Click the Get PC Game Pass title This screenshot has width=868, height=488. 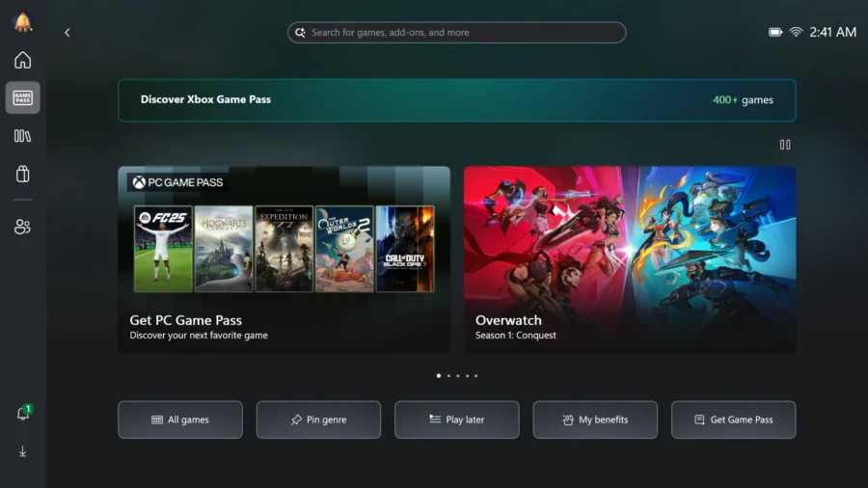185,320
